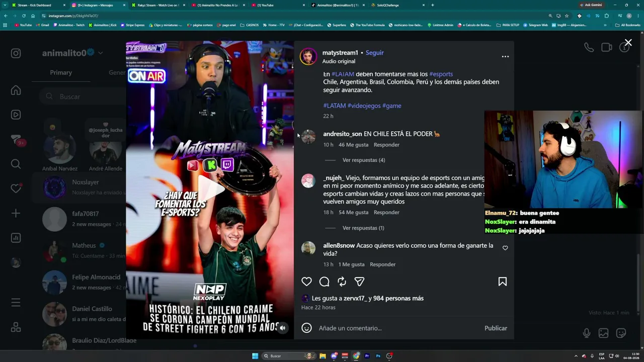Click Seguir to follow matystream1

pos(374,52)
